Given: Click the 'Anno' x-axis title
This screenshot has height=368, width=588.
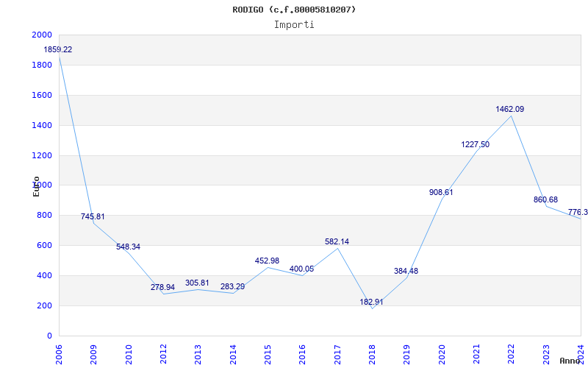Looking at the screenshot, I should (x=570, y=361).
